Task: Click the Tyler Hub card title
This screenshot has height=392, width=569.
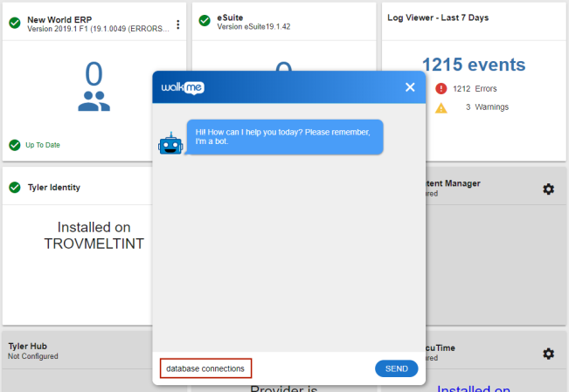Action: coord(28,346)
